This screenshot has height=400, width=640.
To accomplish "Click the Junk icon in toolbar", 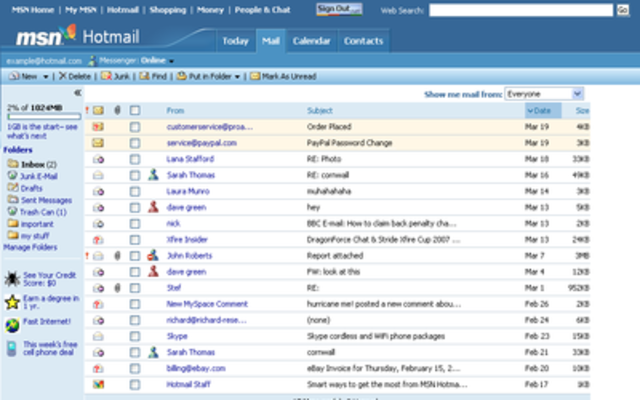I will point(106,76).
